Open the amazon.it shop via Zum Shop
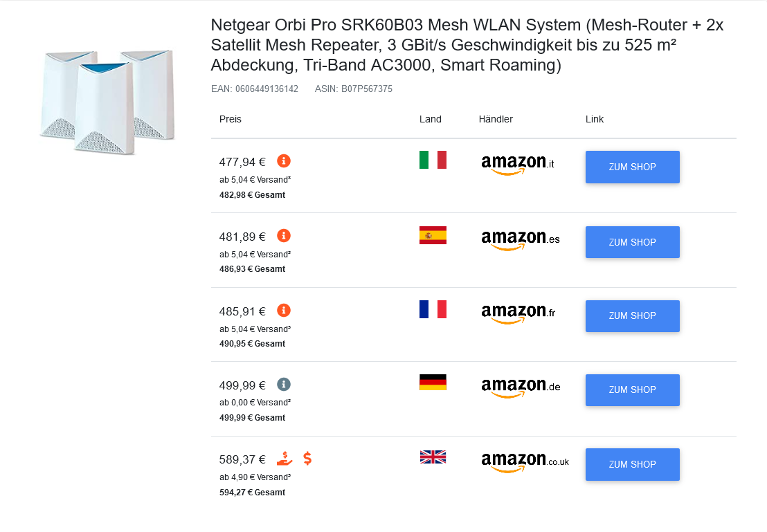The image size is (767, 532). [632, 167]
